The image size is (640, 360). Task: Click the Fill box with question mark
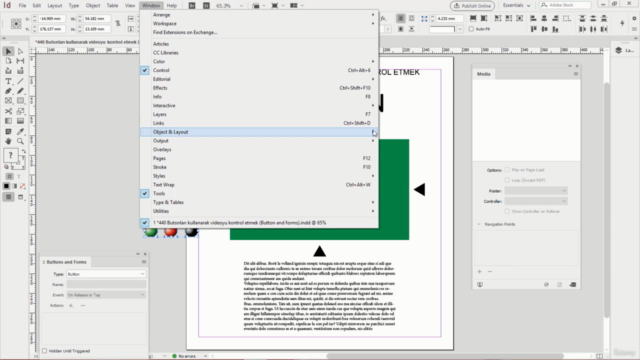tap(10, 155)
